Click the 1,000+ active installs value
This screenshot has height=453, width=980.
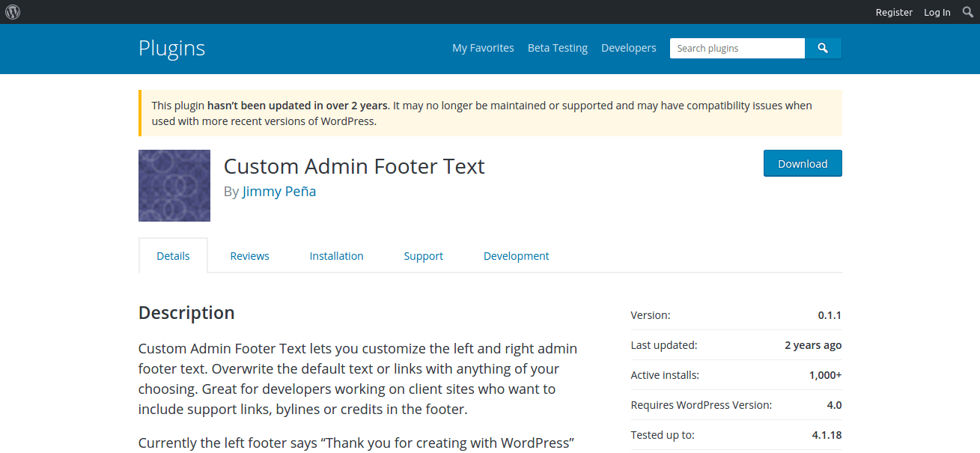825,375
